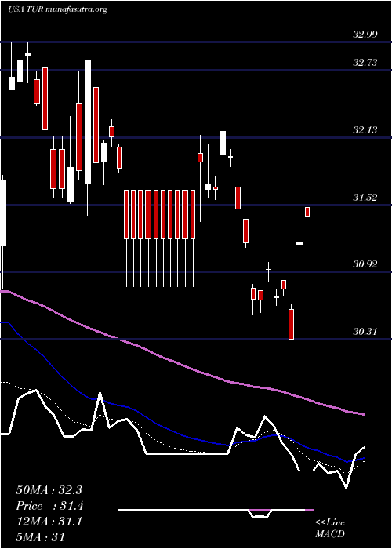
Task: Click the 'Price : 31.4' readout
Action: pos(49,506)
